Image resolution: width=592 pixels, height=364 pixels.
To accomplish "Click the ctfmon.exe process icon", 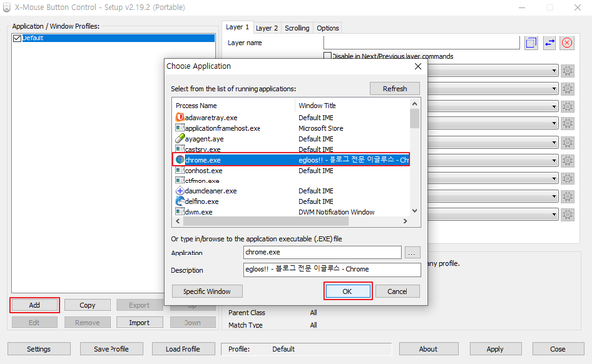I will pos(180,181).
